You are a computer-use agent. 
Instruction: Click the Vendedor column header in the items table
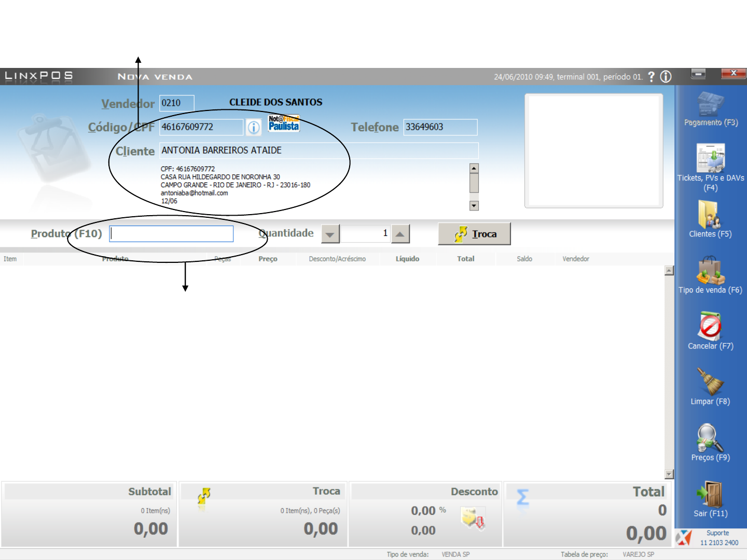tap(576, 259)
